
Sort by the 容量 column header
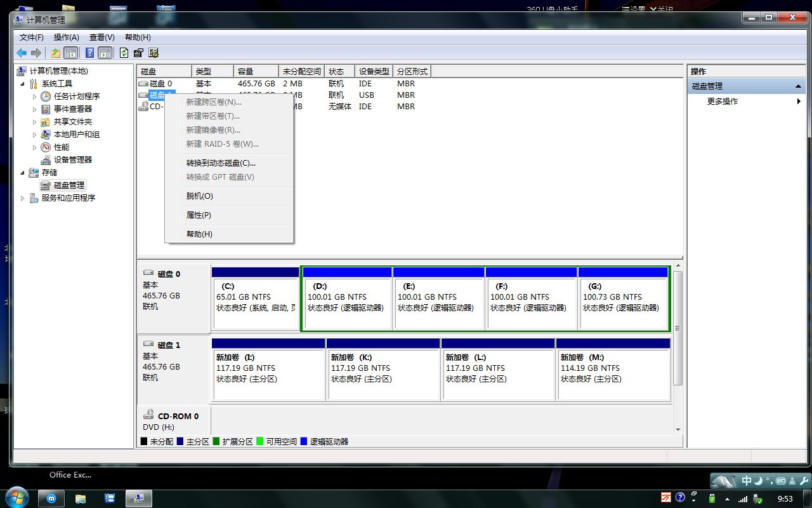click(256, 72)
